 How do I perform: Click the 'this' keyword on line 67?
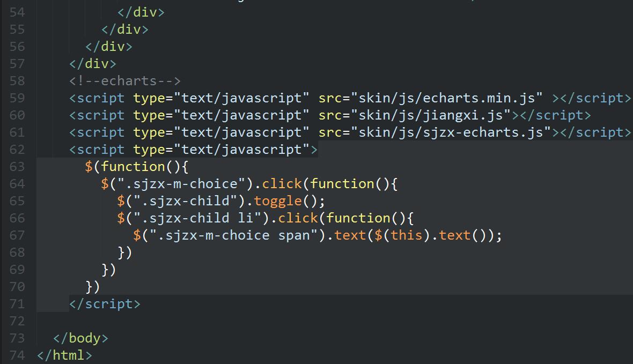(406, 235)
